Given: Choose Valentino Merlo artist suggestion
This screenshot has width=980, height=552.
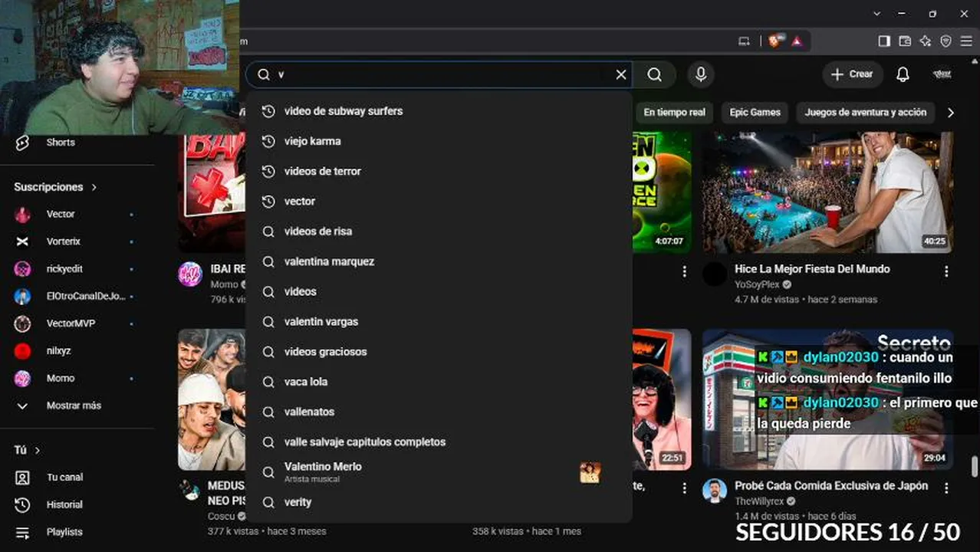Looking at the screenshot, I should 439,472.
